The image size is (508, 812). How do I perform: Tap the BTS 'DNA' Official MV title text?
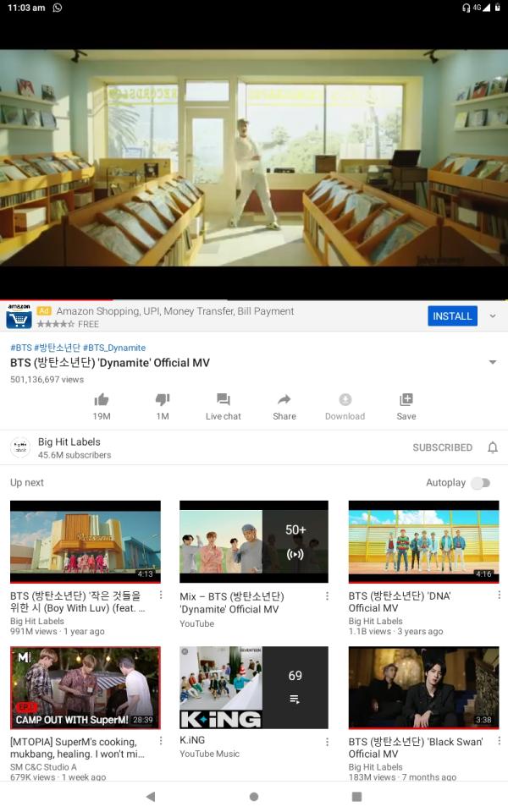(400, 601)
